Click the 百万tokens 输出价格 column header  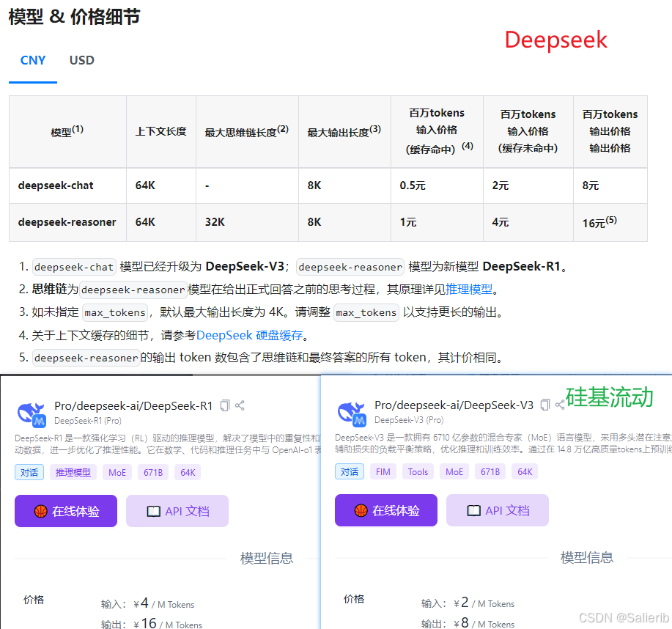610,131
